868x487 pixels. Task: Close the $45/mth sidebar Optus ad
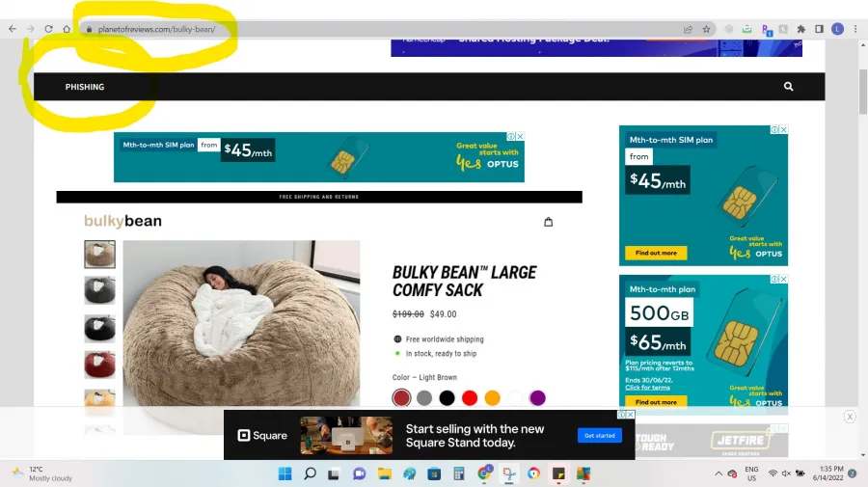[x=783, y=129]
